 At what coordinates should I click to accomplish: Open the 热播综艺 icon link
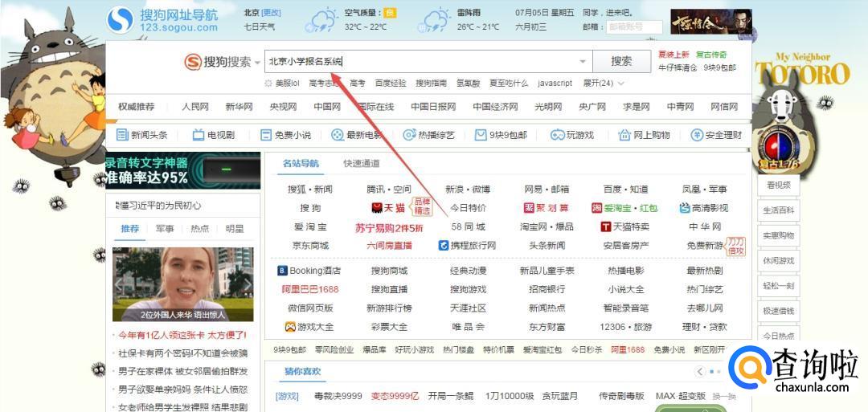click(x=409, y=135)
